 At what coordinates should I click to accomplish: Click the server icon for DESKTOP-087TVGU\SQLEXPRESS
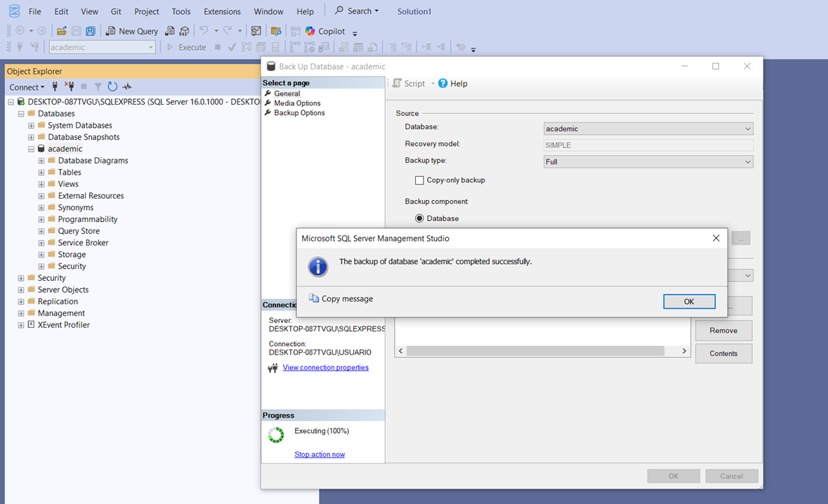pos(21,101)
